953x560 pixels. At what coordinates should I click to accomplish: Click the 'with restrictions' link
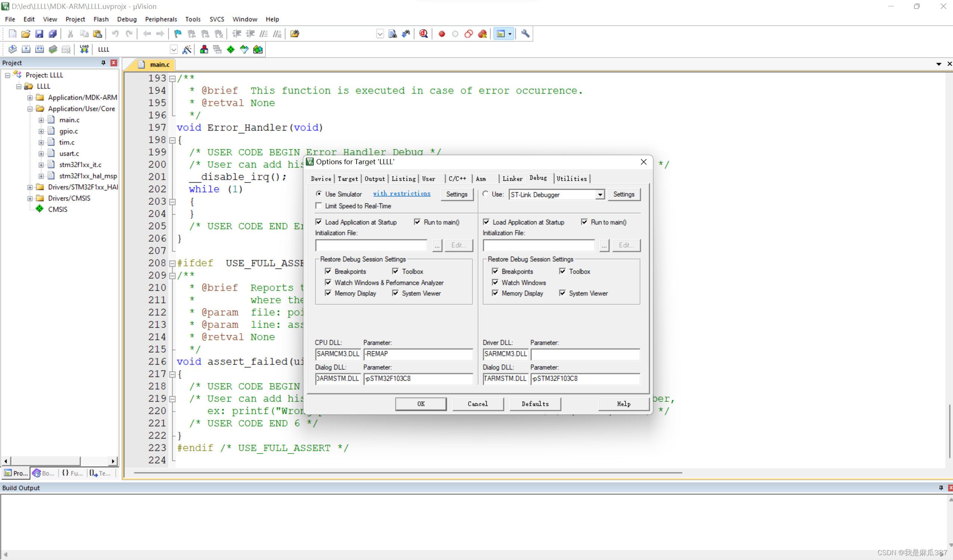(x=401, y=193)
